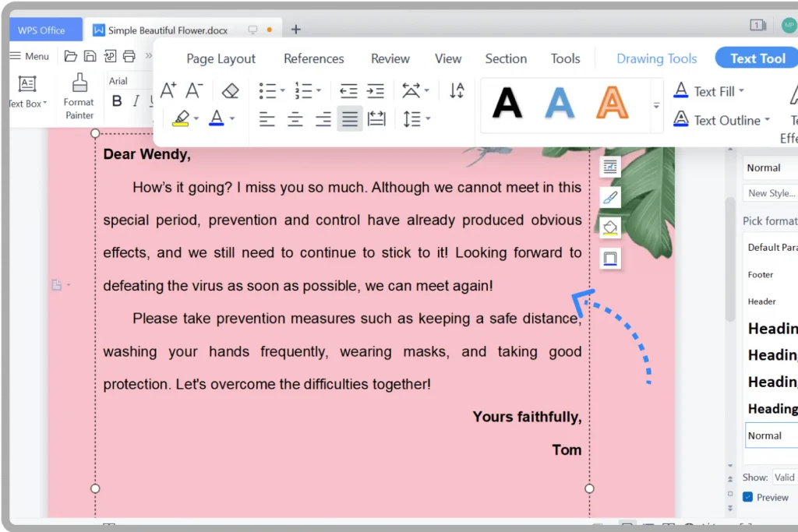Screen dimensions: 798x532
Task: Center align the paragraph text
Action: click(x=295, y=119)
